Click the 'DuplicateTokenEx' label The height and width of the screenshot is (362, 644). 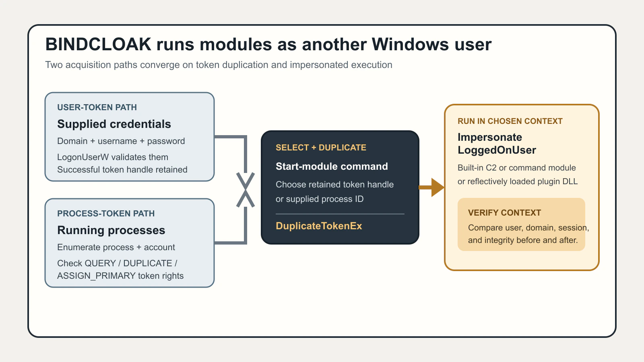click(319, 226)
